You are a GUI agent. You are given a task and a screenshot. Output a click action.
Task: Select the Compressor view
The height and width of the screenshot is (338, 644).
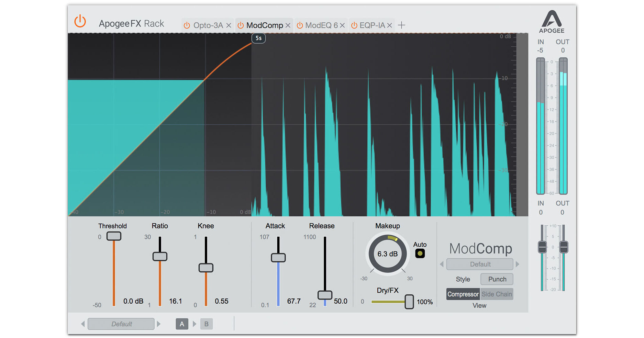pos(463,294)
